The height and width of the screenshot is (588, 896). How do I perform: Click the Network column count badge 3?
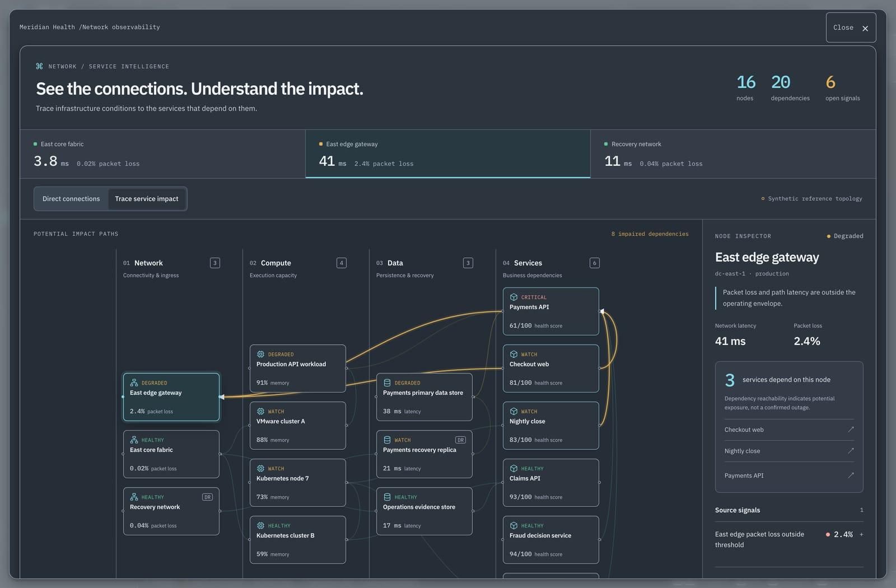[x=215, y=263]
